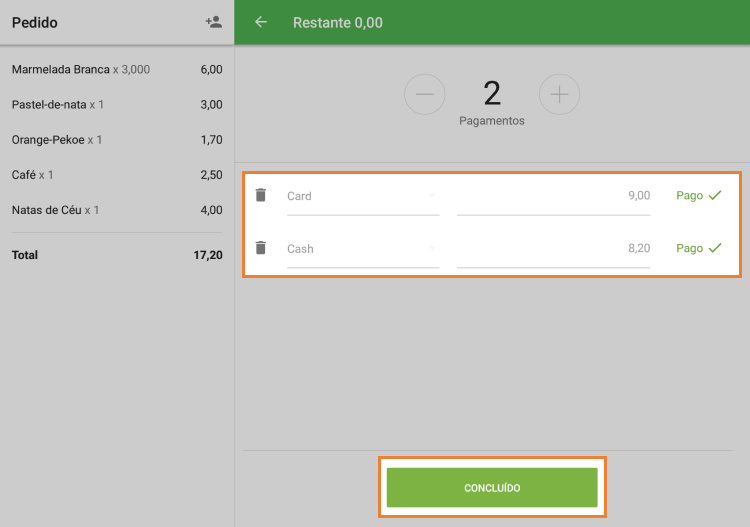
Task: Delete the Card payment row
Action: click(x=261, y=196)
